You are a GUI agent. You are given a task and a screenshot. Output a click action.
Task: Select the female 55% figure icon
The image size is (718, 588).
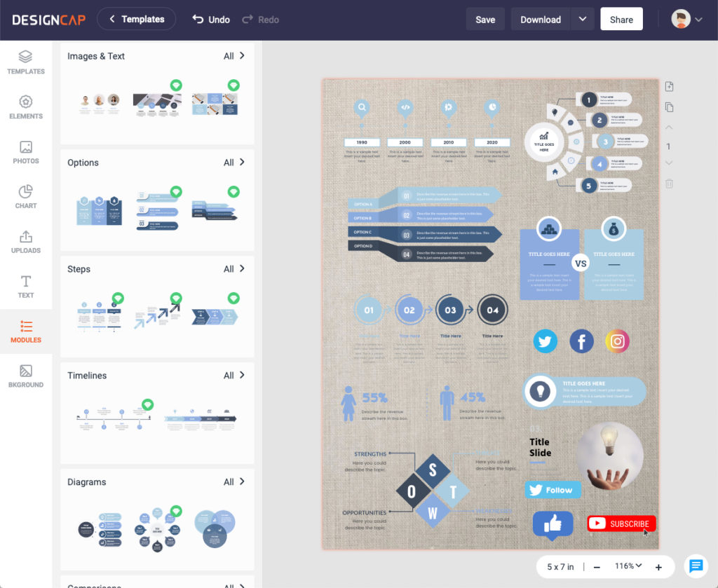(x=348, y=404)
